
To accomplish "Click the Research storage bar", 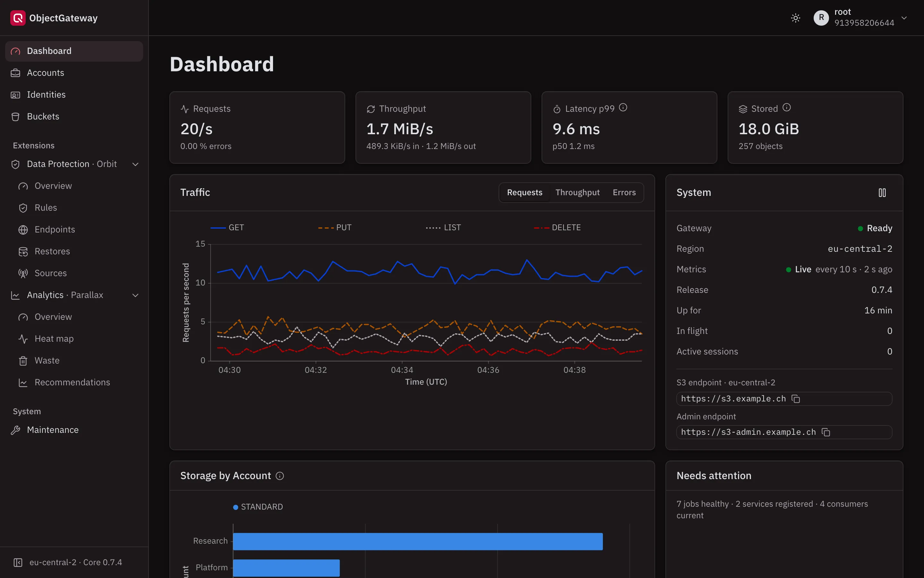I will pos(418,542).
